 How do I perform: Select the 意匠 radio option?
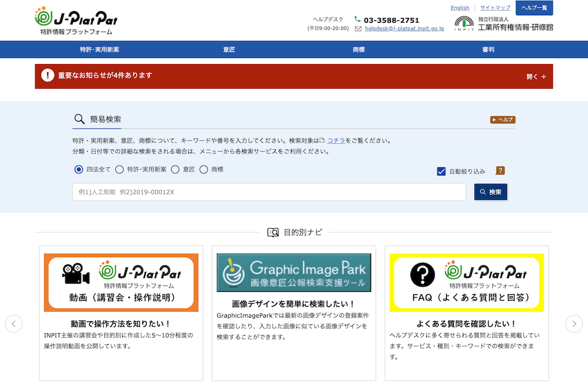pyautogui.click(x=175, y=170)
